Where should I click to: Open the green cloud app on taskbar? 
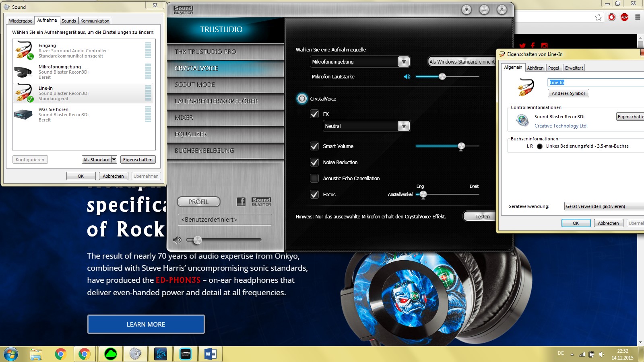click(x=110, y=354)
